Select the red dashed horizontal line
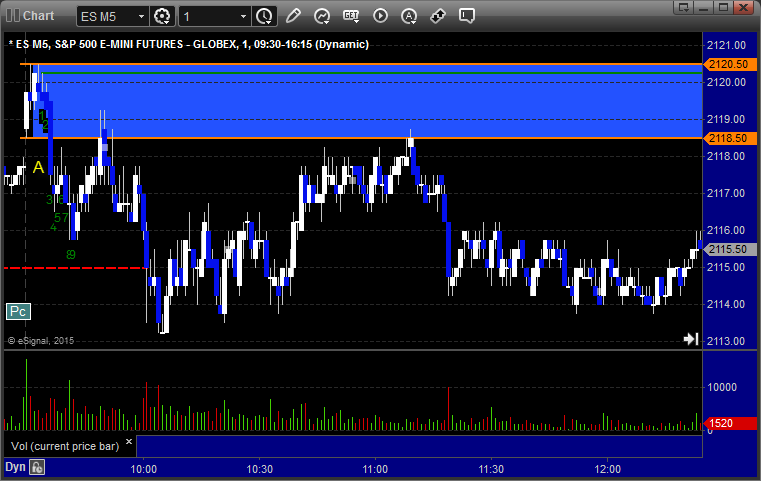 [75, 268]
